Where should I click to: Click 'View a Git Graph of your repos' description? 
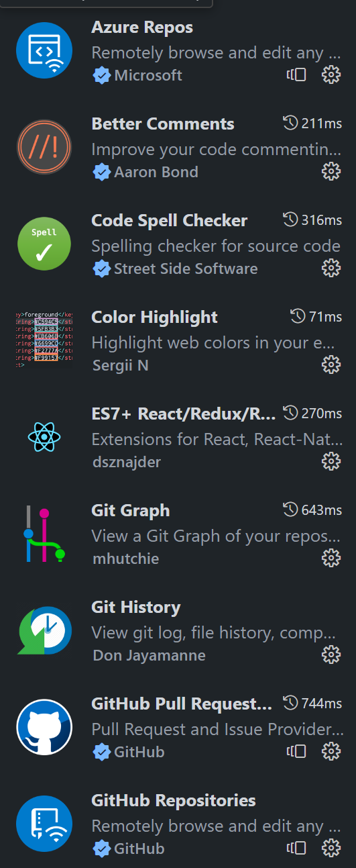tap(216, 536)
